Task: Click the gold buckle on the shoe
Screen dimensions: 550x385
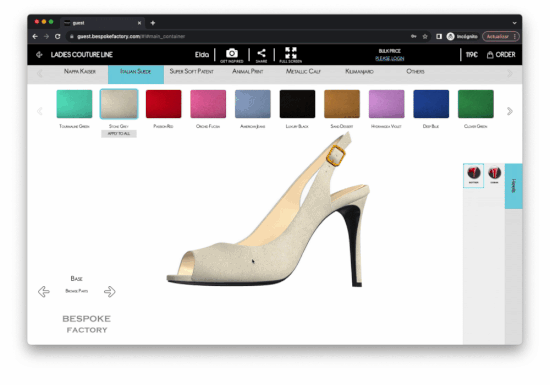Action: [x=336, y=156]
